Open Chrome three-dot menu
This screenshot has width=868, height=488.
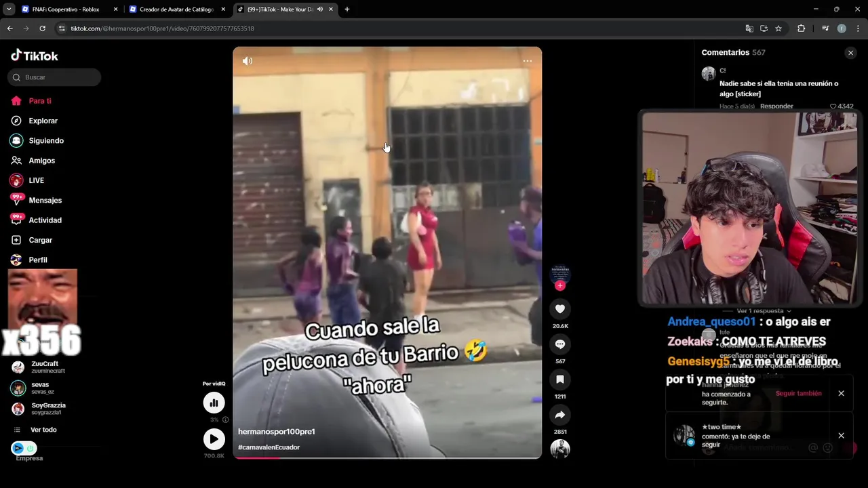pos(858,28)
